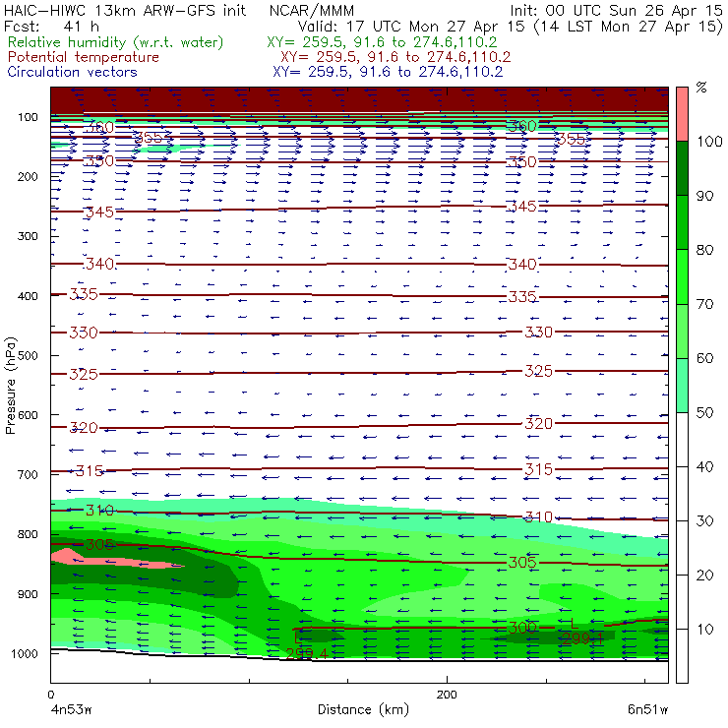Click the 100 hPa pressure axis label
Screen dimensions: 728x728
coord(28,117)
